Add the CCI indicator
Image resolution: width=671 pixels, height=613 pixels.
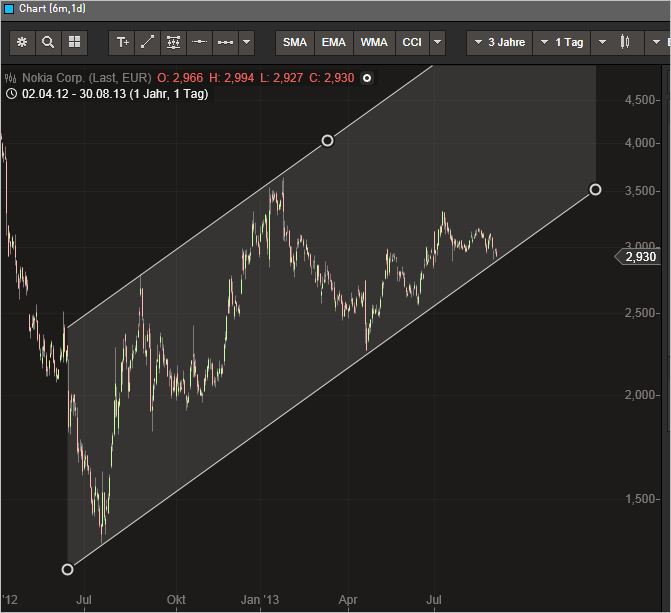(411, 42)
